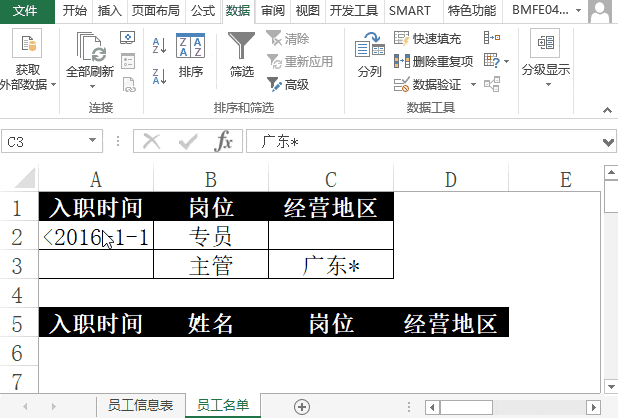Expand the 全部刷新 dropdown arrow
The height and width of the screenshot is (418, 618).
tap(92, 86)
